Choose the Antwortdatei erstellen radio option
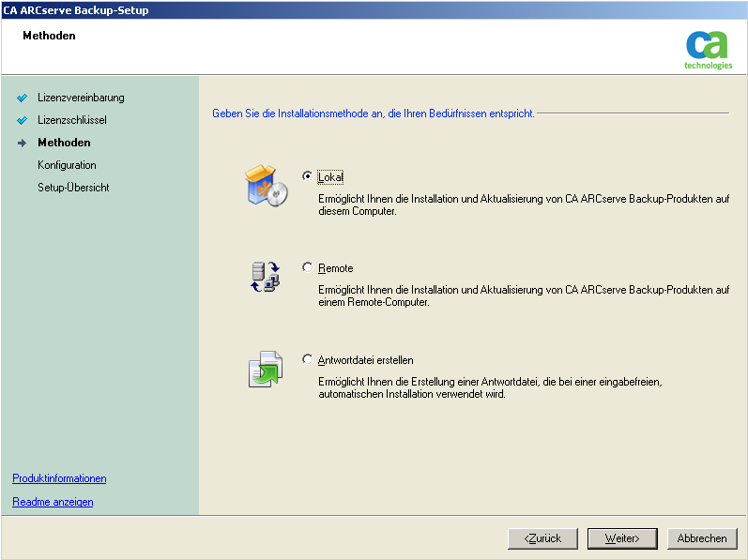748x560 pixels. point(308,359)
